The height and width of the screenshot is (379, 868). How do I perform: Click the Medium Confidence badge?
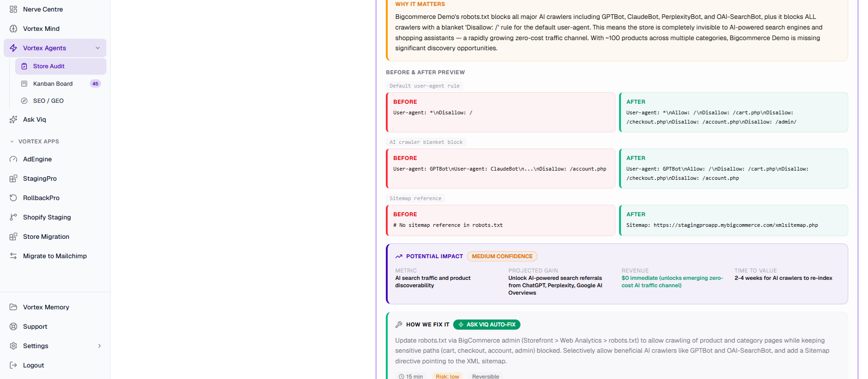point(502,256)
